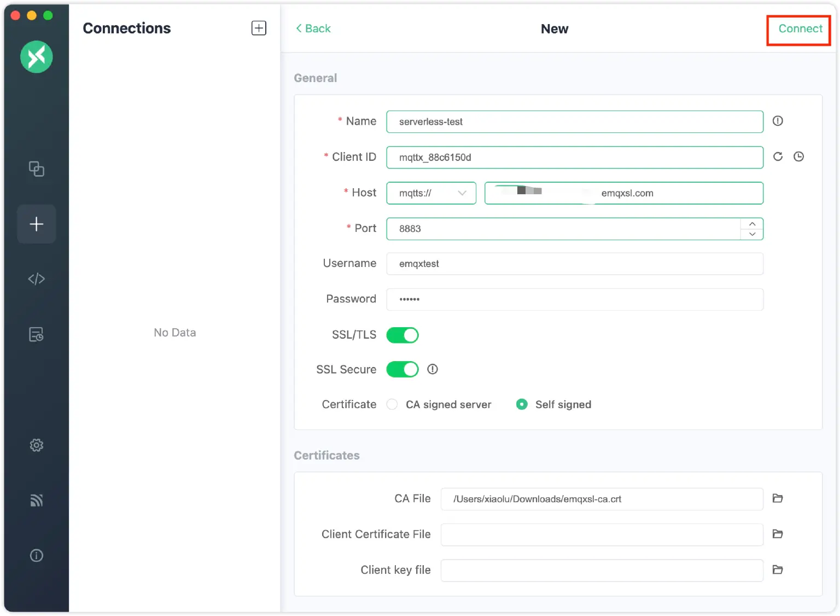Open the About info icon in sidebar

36,556
